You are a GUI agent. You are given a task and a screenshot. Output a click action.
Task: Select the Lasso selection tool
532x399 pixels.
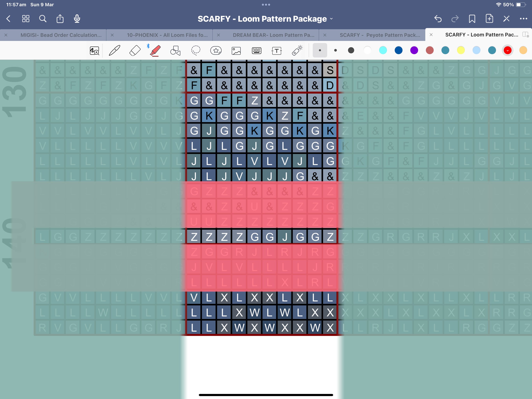[196, 50]
